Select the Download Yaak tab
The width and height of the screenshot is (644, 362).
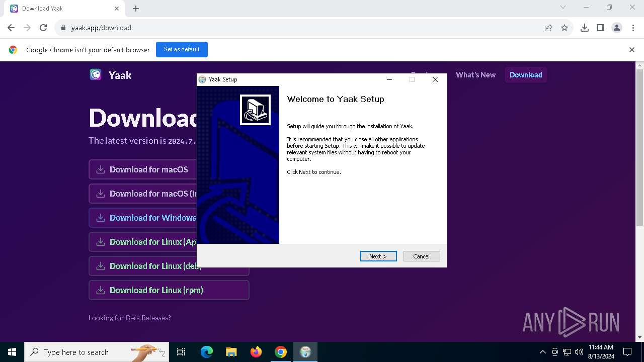click(63, 9)
